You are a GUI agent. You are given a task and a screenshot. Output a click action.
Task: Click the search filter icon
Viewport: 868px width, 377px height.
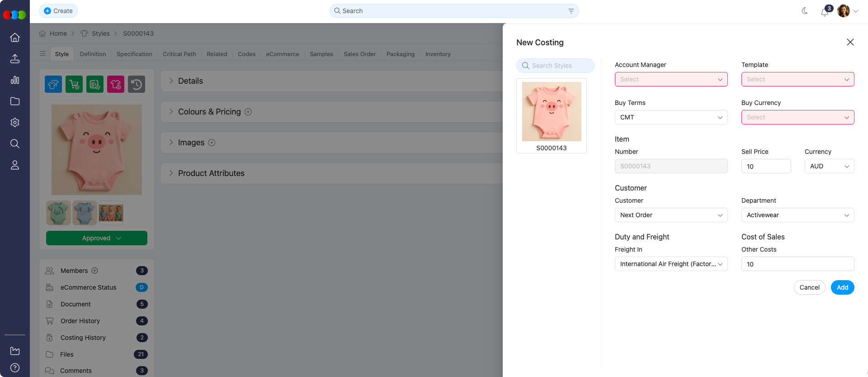click(571, 11)
